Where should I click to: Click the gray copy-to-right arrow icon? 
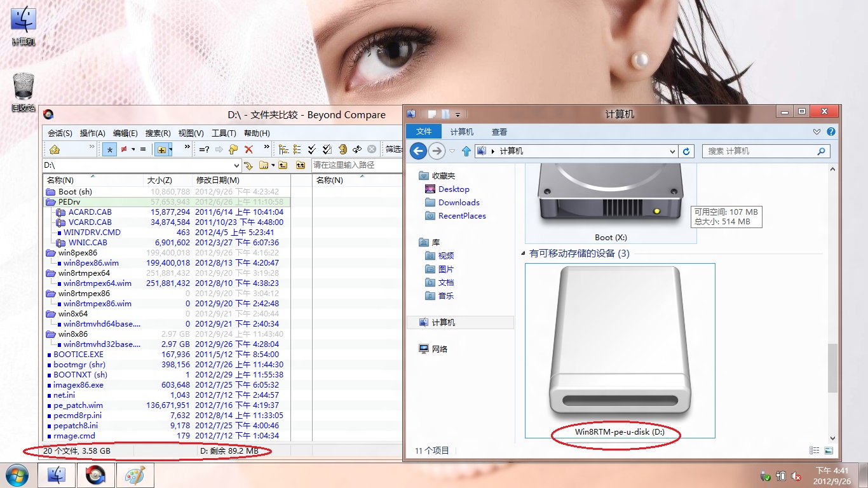[x=219, y=149]
